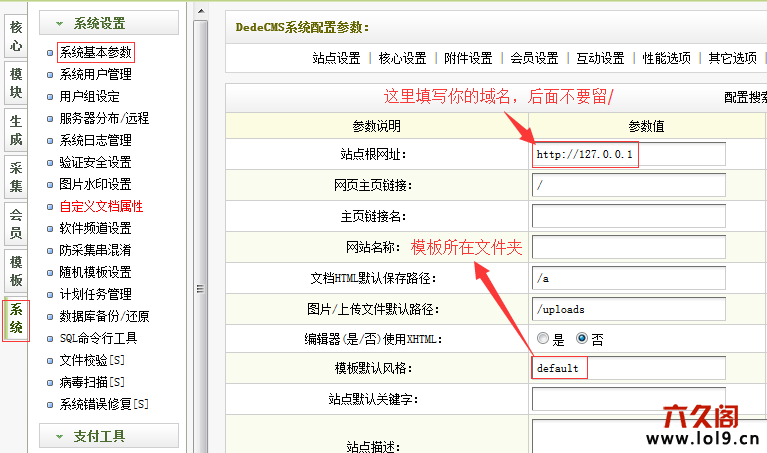Open 图片水印设置 entry
Viewport: 767px width, 453px height.
96,184
